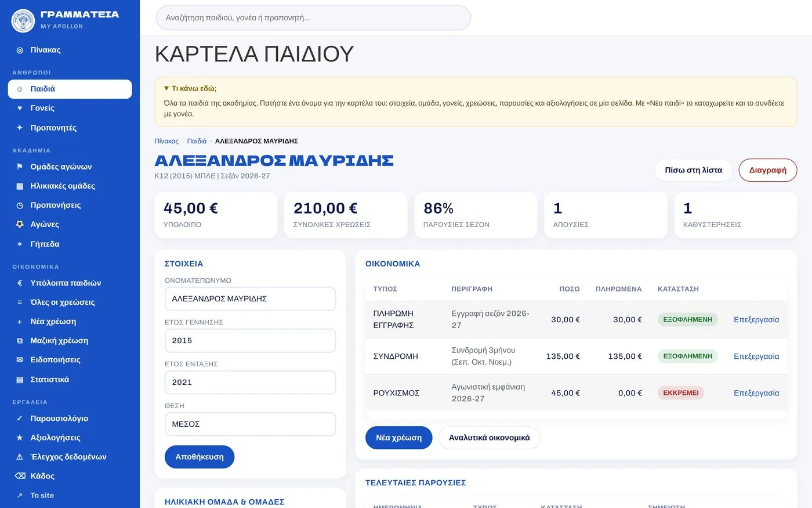This screenshot has width=812, height=508.
Task: Click the Έτος ένταξης field showing 2021
Action: [250, 383]
